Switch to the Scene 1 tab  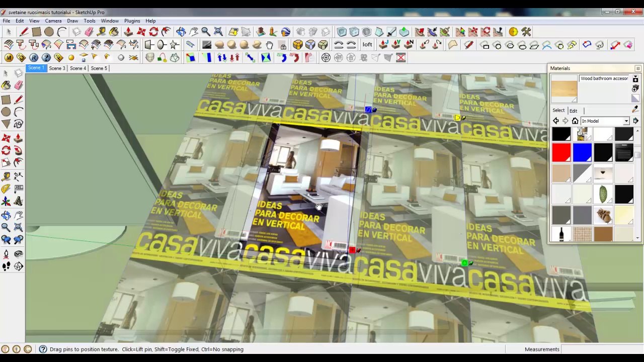tap(36, 68)
